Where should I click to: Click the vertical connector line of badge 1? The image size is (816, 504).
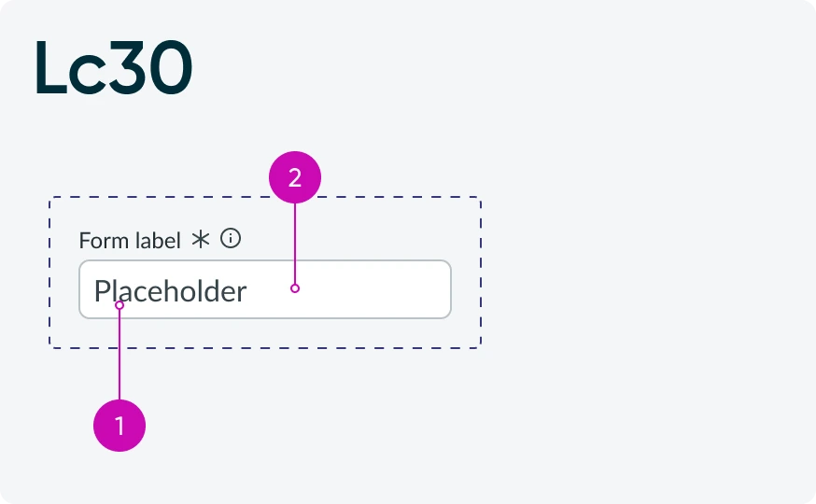coord(120,355)
